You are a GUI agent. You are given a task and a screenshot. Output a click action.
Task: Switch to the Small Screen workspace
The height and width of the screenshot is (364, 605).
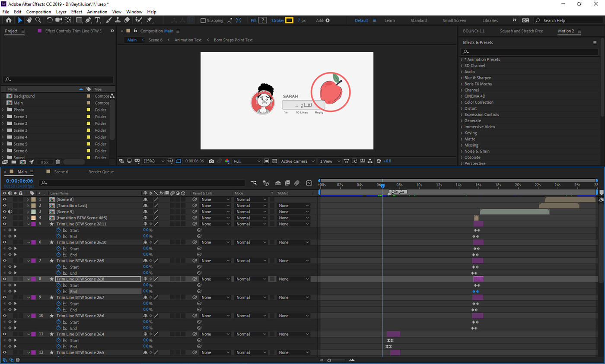pyautogui.click(x=454, y=20)
